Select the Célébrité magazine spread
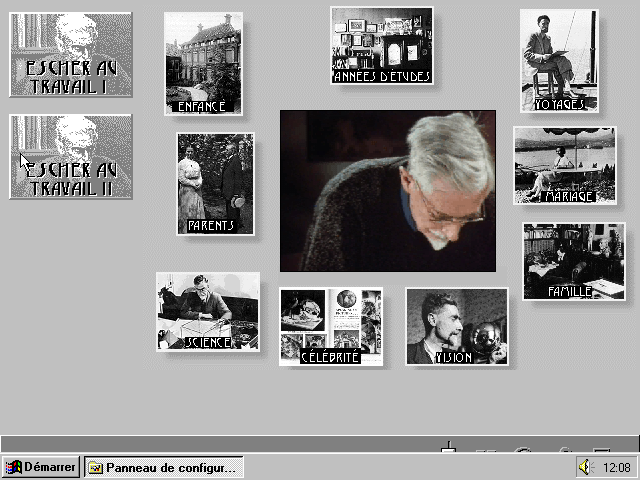 click(x=331, y=327)
